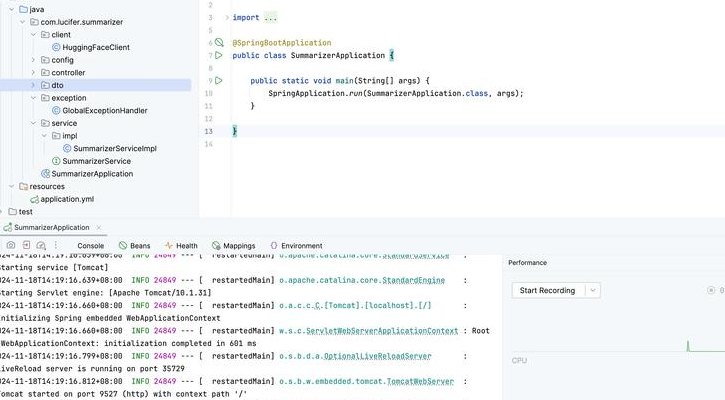Expand the controller package chevron
Viewport: 725px width, 400px height.
point(33,73)
